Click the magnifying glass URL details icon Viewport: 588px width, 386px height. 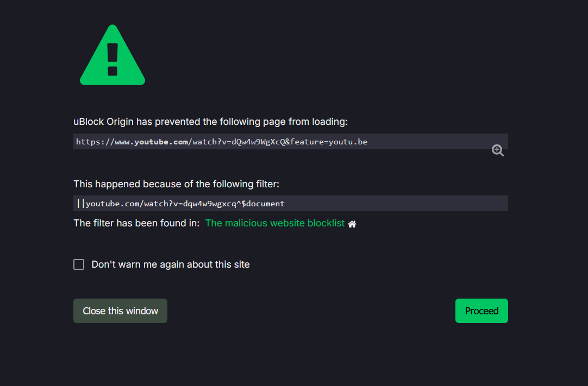(497, 150)
